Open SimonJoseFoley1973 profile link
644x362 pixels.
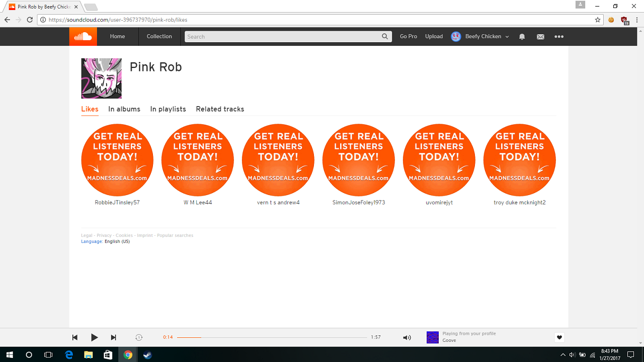359,203
